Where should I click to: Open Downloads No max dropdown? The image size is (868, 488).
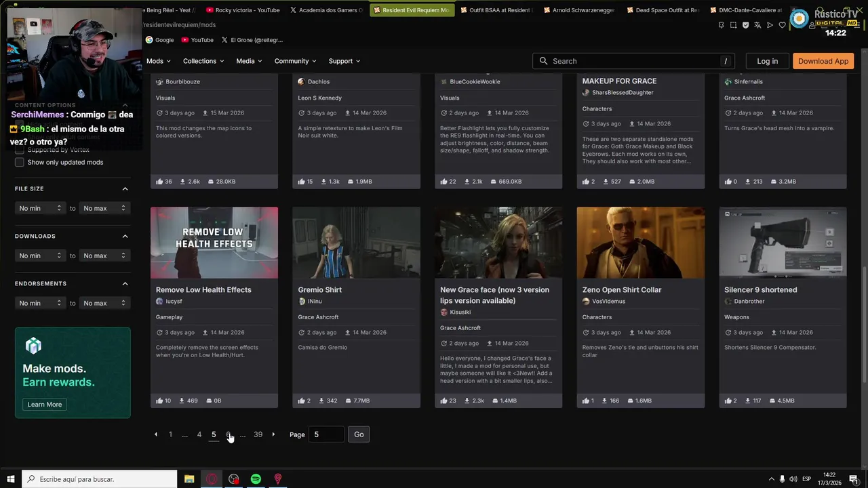click(x=104, y=256)
